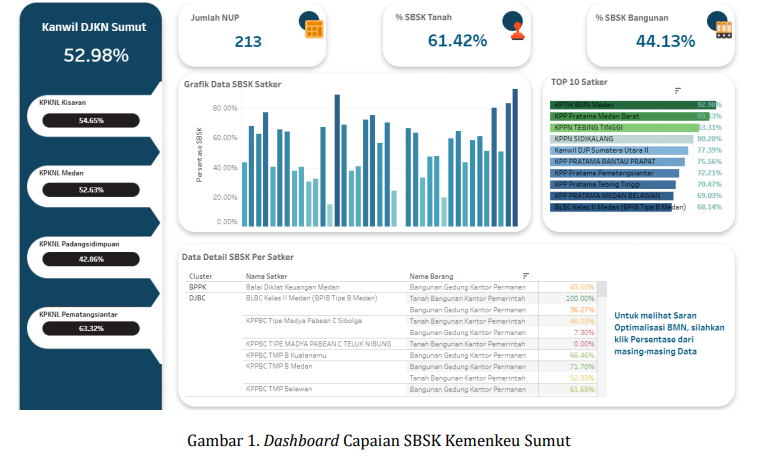Click the building icon in SBSK Bangunan card
Viewport: 759px width, 460px height.
pos(717,25)
